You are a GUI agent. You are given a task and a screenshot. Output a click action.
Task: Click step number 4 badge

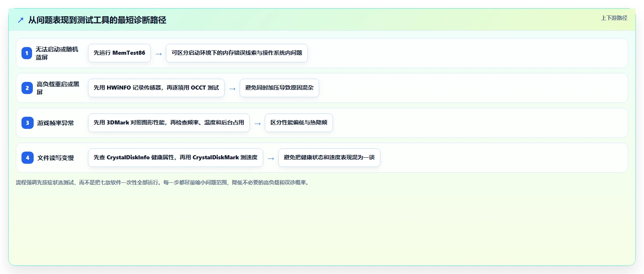click(x=28, y=158)
